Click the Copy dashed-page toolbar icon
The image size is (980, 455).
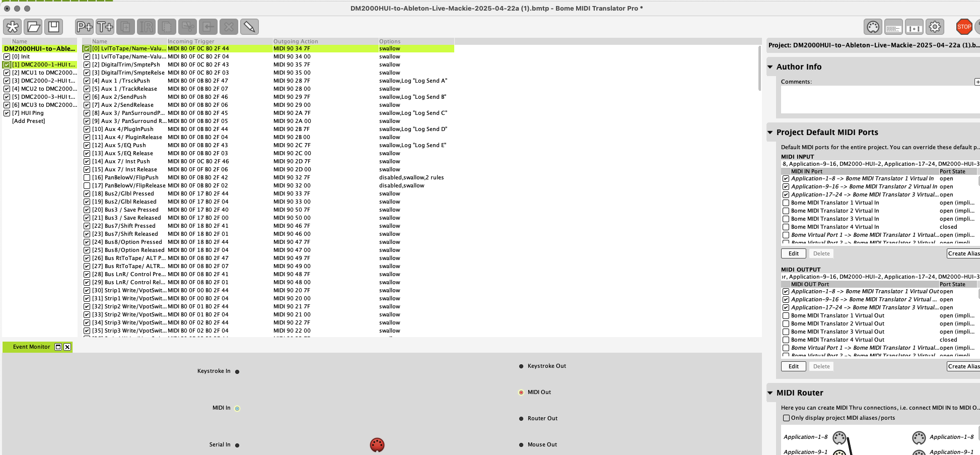point(167,27)
